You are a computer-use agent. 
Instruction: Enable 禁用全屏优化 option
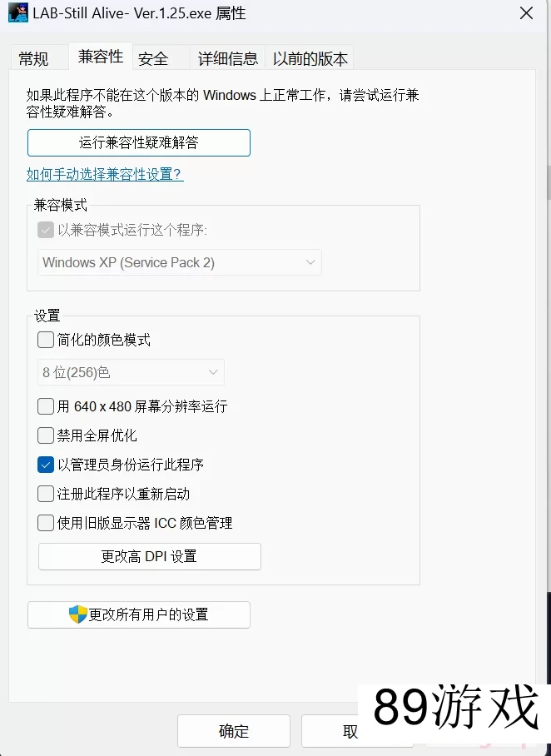click(46, 435)
